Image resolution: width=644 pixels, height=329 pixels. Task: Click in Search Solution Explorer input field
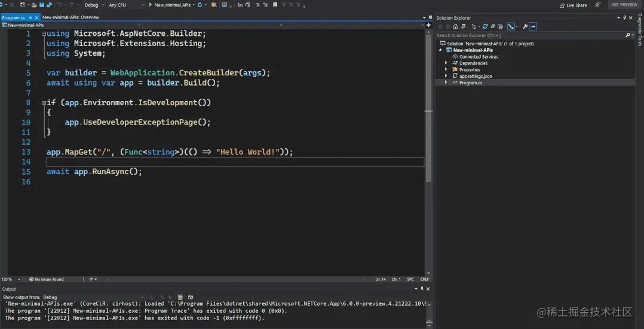(530, 35)
